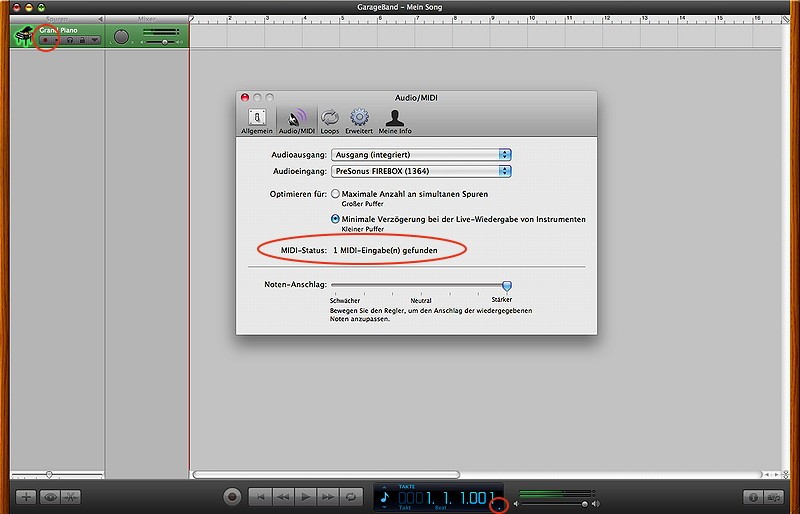This screenshot has width=800, height=514.
Task: Open the media browser button
Action: (x=774, y=497)
